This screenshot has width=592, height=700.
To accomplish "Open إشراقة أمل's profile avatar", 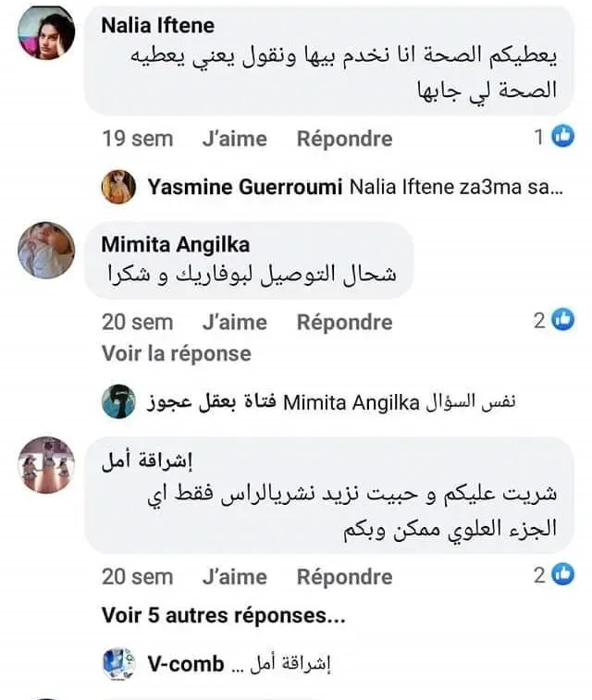I will (x=46, y=465).
